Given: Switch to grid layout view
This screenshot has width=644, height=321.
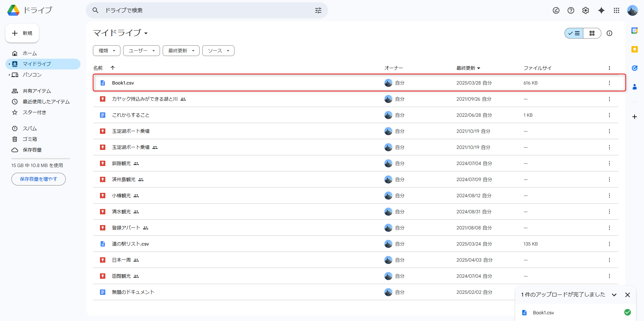Looking at the screenshot, I should click(x=592, y=33).
